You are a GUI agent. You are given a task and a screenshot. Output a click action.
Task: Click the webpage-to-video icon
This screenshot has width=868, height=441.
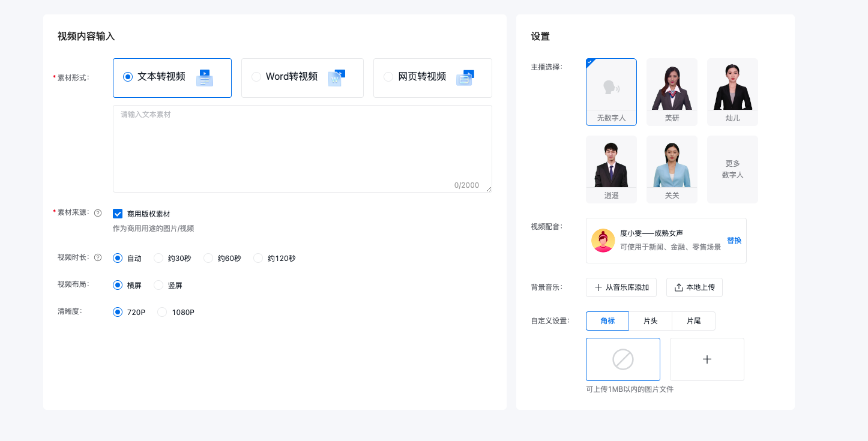coord(465,77)
